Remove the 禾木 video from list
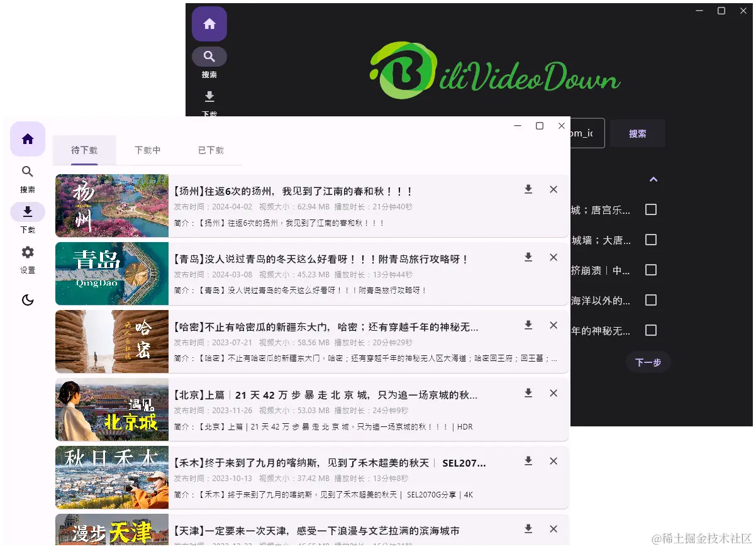The height and width of the screenshot is (549, 756). click(553, 461)
